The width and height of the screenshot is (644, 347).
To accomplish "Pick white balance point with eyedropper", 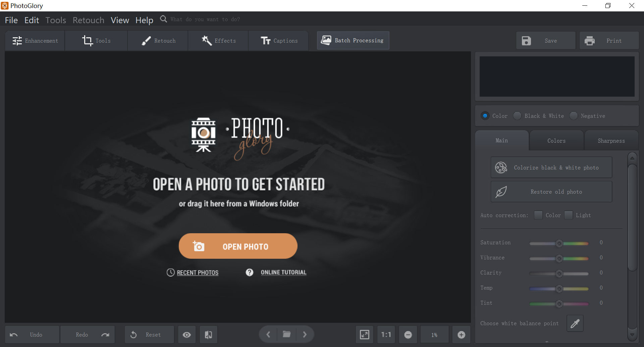I will click(575, 323).
